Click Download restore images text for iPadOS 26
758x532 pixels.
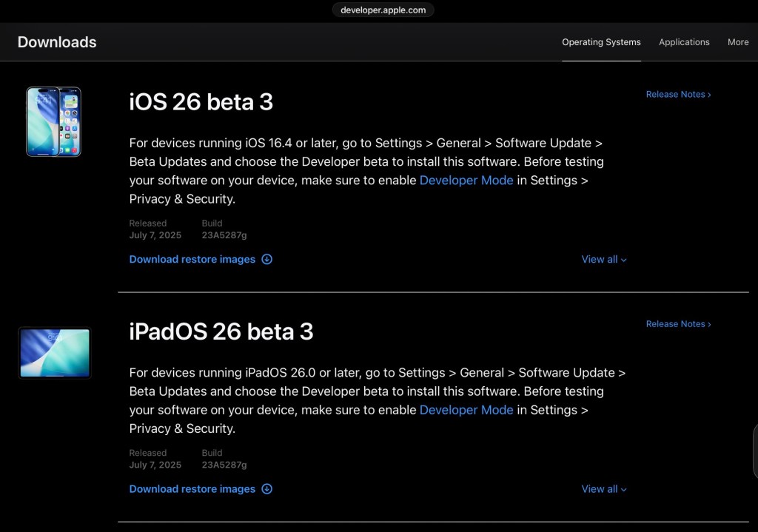[192, 488]
